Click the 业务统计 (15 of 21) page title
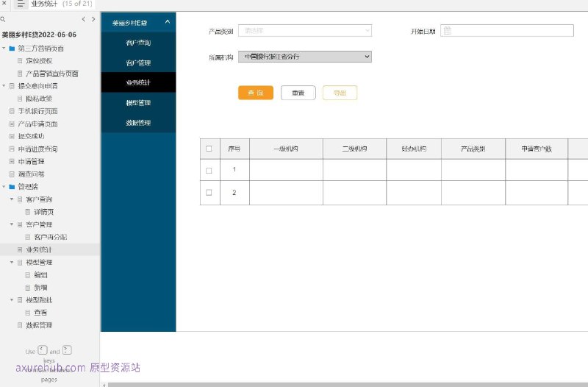The height and width of the screenshot is (387, 588). pyautogui.click(x=62, y=4)
